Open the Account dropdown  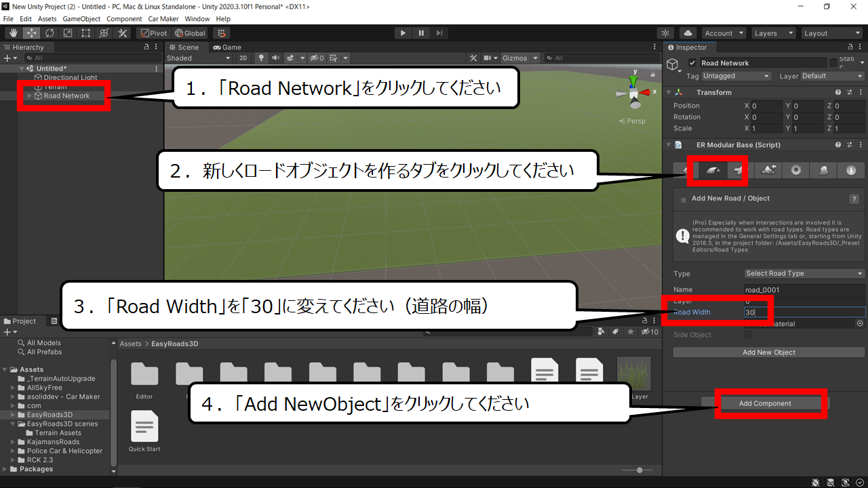724,33
